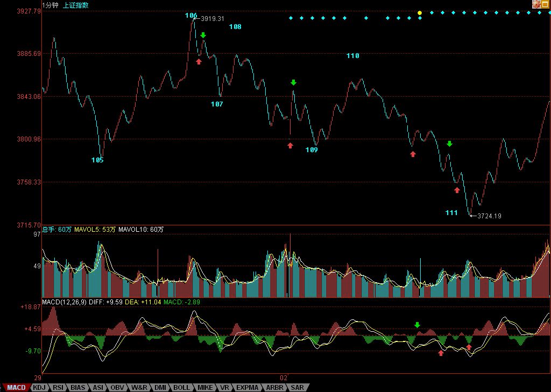This screenshot has width=551, height=392.
Task: Open the EXPMA indicator tab
Action: click(x=248, y=387)
